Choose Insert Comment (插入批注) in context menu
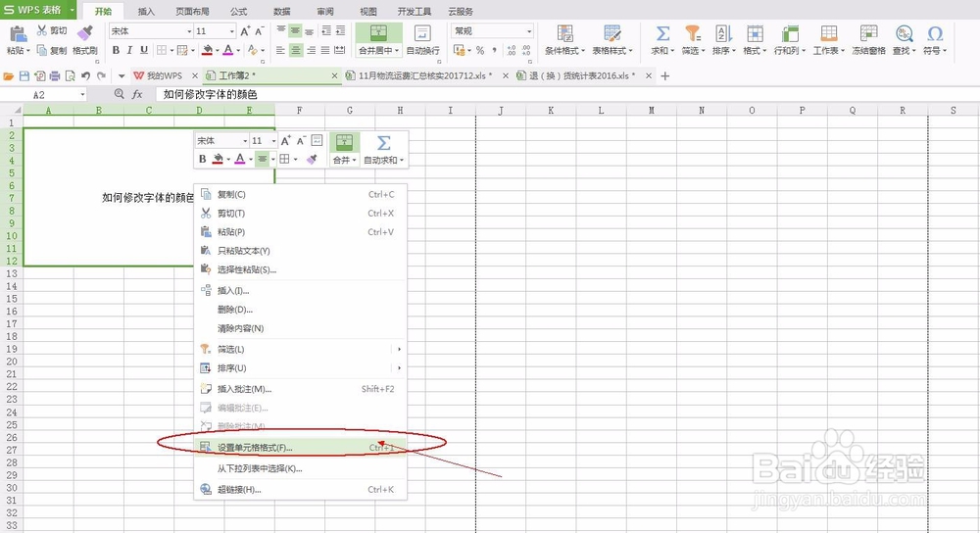 point(301,389)
